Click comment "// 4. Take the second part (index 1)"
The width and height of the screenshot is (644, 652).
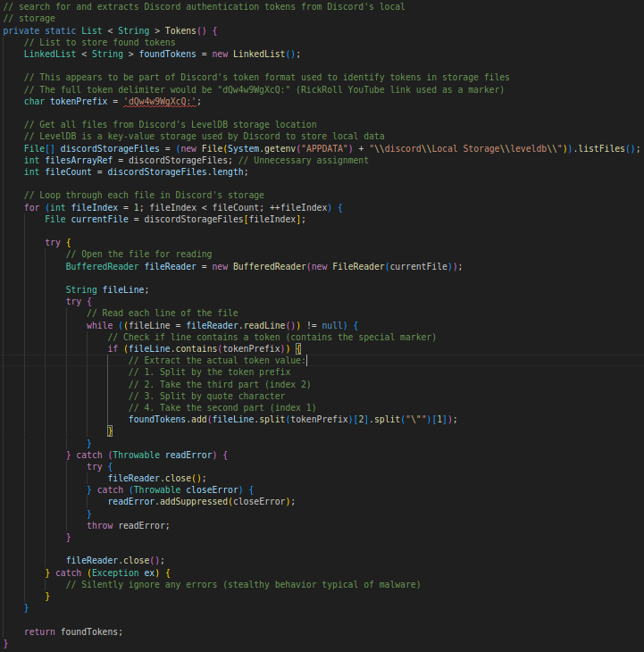222,408
